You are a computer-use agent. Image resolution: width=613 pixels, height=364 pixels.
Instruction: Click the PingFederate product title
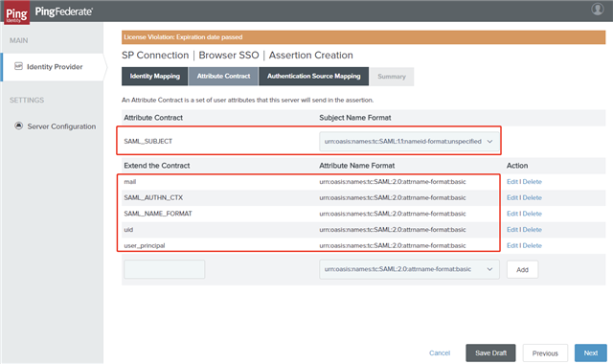(x=64, y=11)
